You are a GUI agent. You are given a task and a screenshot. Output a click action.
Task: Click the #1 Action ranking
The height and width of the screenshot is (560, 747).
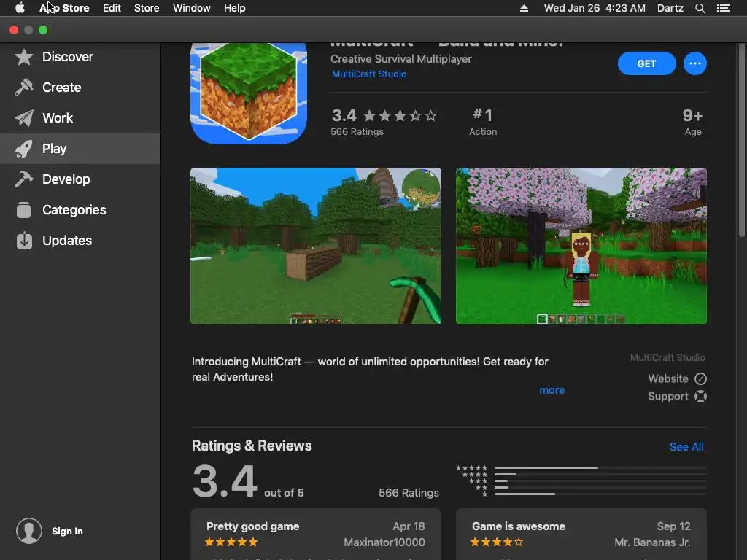coord(483,122)
